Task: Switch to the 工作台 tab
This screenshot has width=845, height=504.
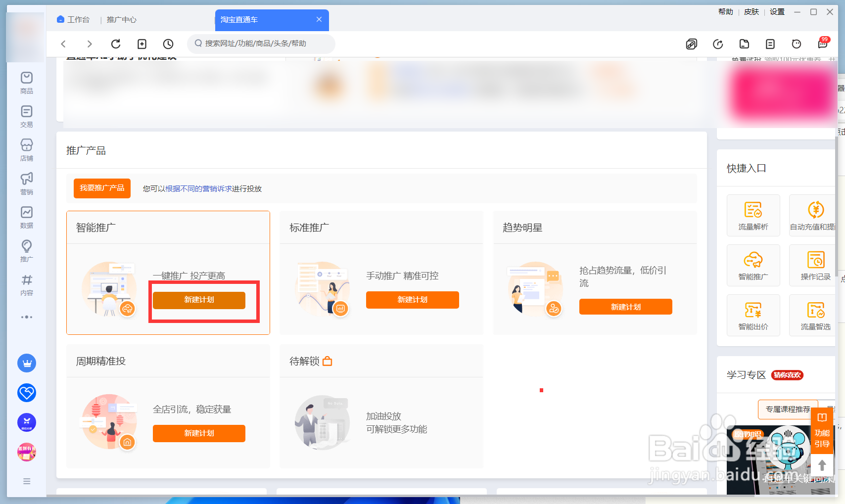Action: click(x=73, y=19)
